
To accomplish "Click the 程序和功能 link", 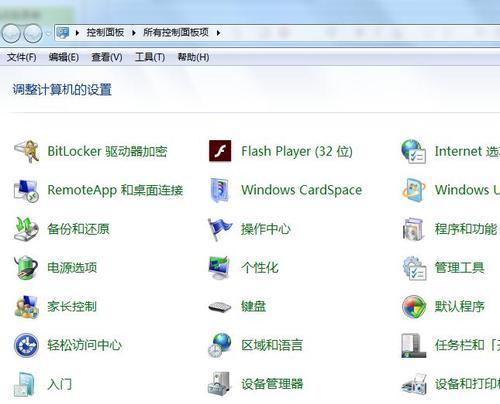I will (x=466, y=229).
